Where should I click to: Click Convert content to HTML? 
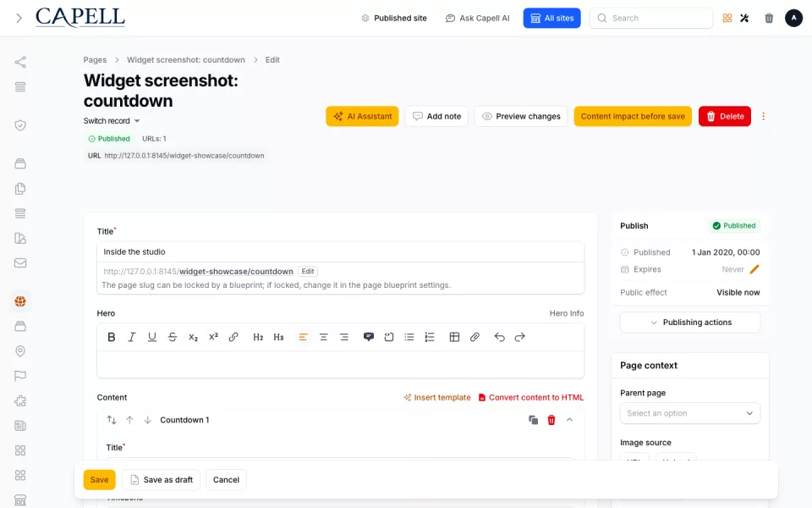click(x=531, y=398)
